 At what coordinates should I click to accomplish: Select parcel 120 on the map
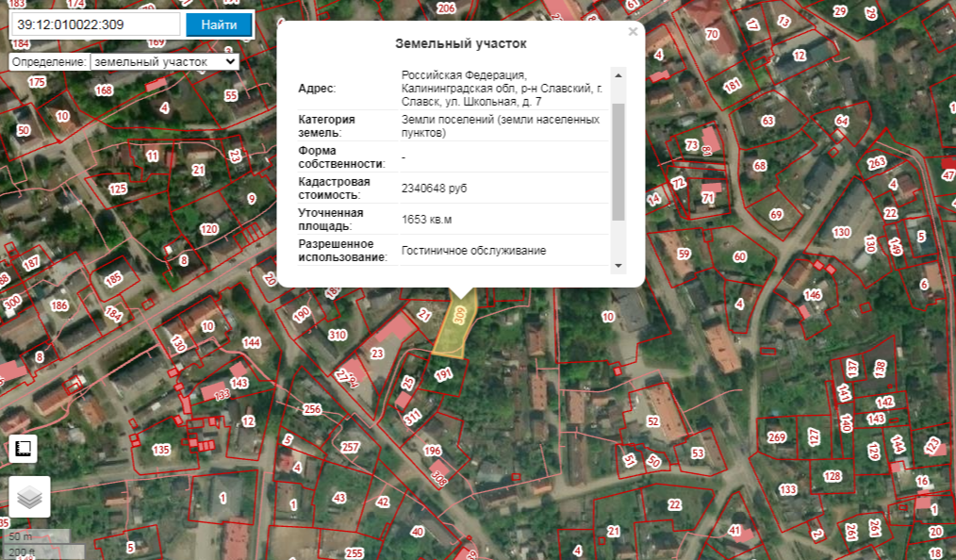208,229
